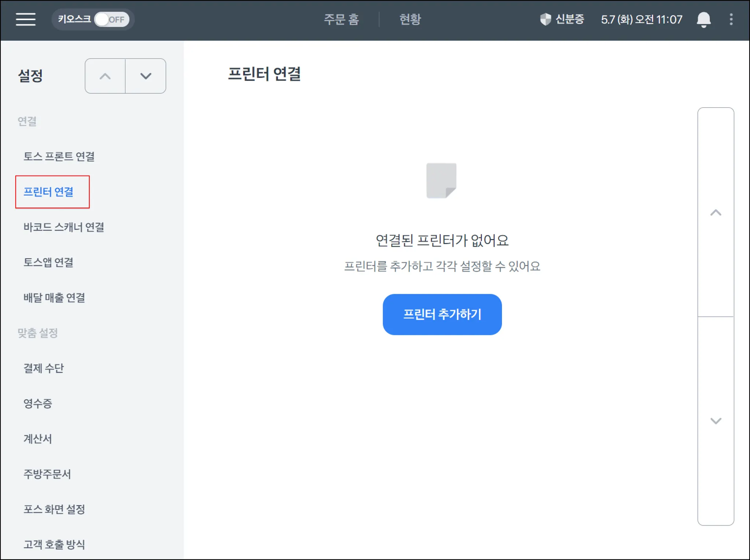Click the 신분증 shield icon
The width and height of the screenshot is (750, 560).
[545, 19]
